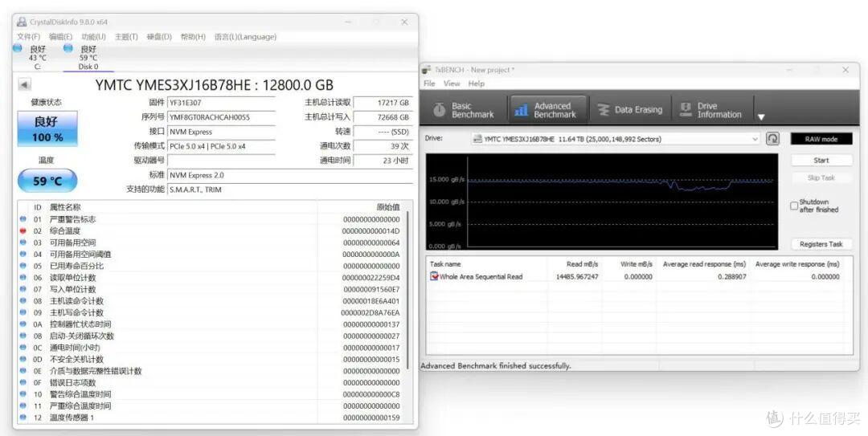The height and width of the screenshot is (436, 868).
Task: Open the File menu in TxBENCH
Action: (429, 84)
